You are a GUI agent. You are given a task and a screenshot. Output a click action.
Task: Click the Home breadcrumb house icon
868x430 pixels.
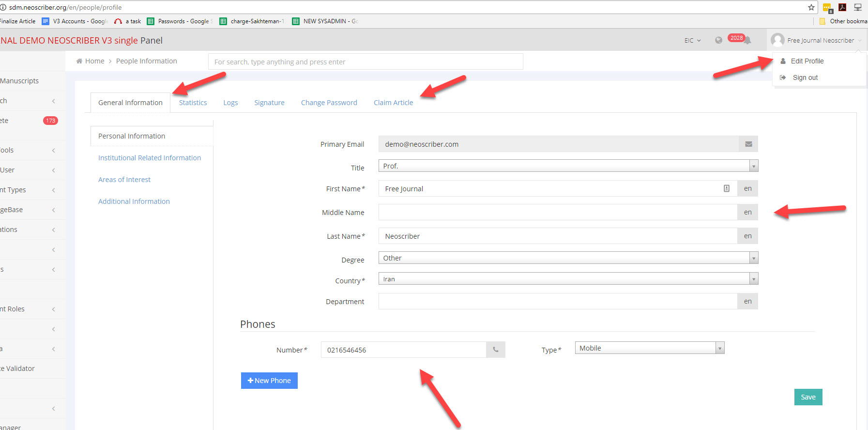tap(79, 61)
